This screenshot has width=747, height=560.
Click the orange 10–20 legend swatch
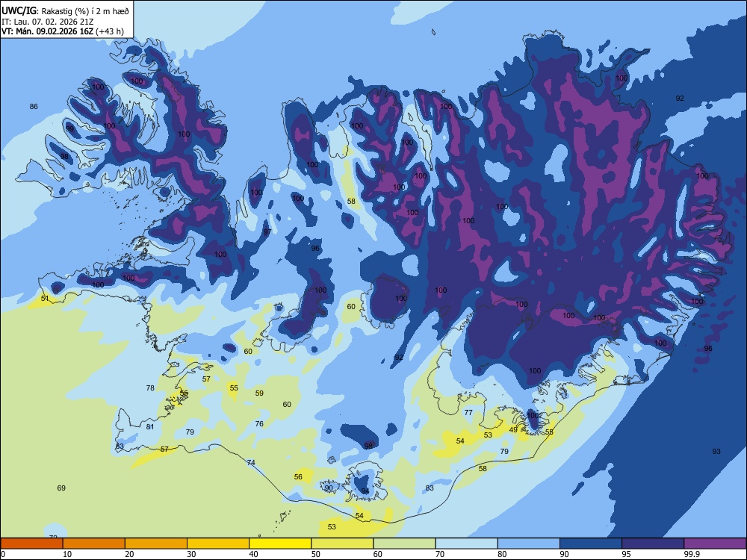point(94,544)
